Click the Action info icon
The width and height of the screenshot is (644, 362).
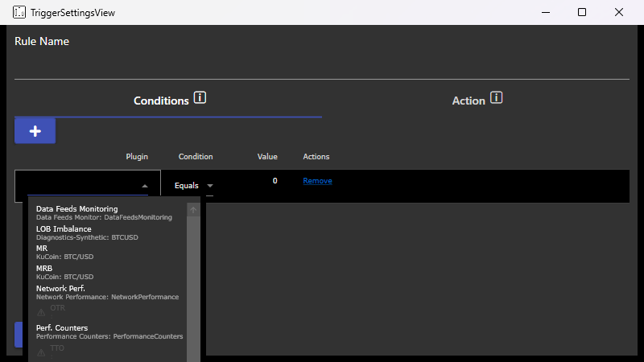[496, 97]
